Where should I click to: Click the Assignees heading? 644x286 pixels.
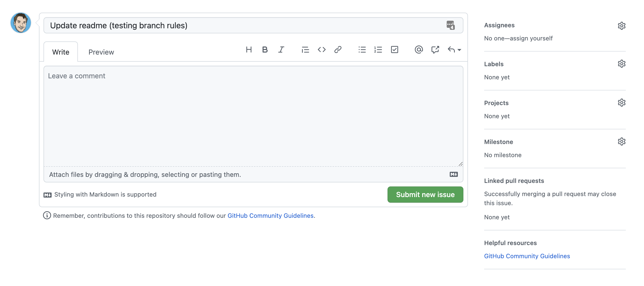499,25
